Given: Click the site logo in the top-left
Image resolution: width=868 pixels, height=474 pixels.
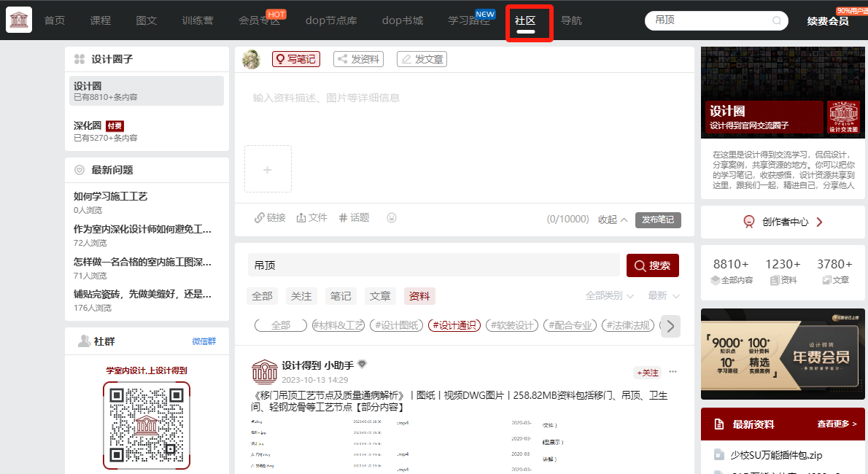Looking at the screenshot, I should point(19,20).
